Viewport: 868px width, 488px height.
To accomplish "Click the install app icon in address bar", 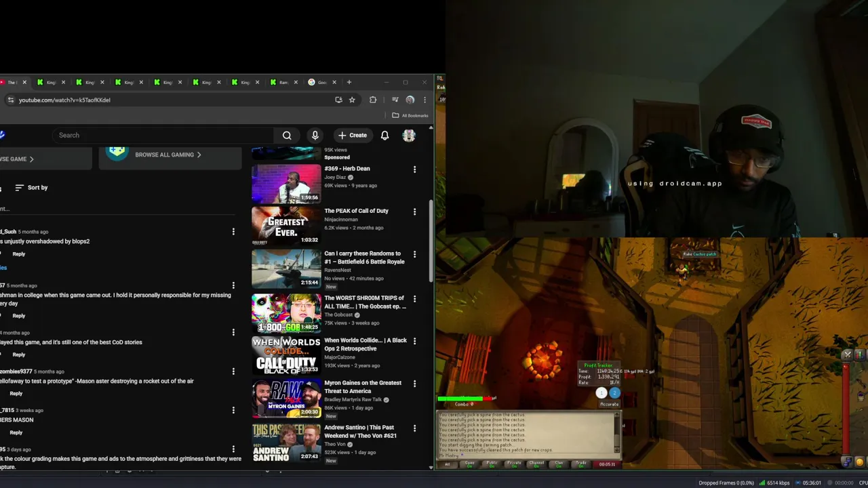I will pyautogui.click(x=338, y=100).
